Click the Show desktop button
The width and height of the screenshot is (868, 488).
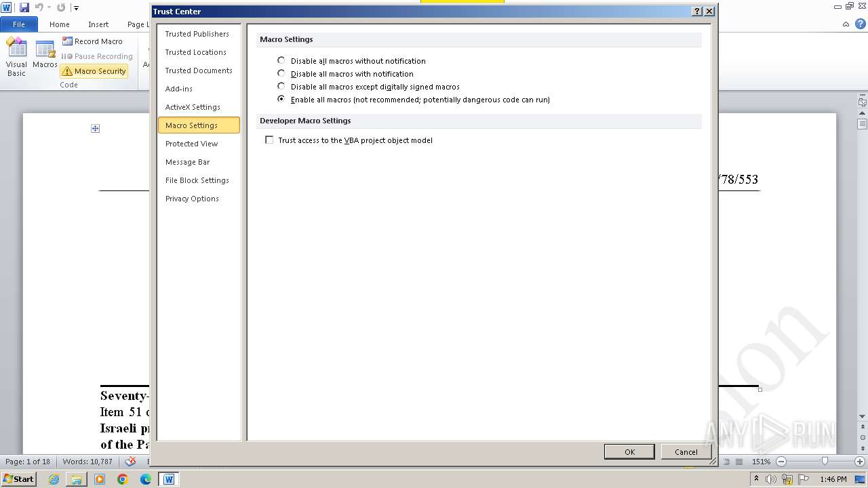click(860, 479)
